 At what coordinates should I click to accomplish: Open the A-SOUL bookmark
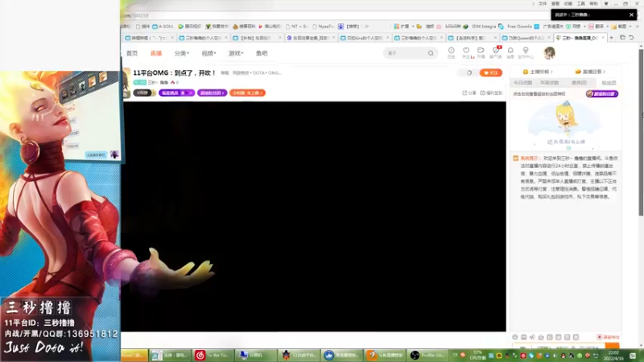click(163, 27)
